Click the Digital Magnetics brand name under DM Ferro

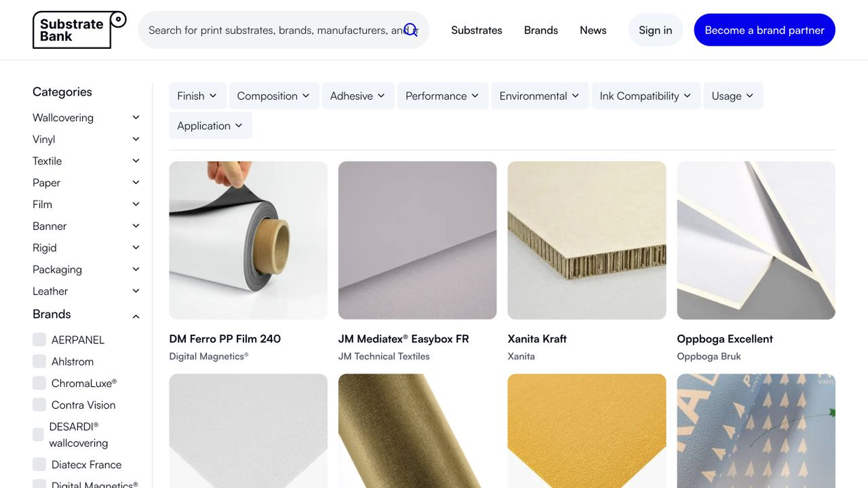pyautogui.click(x=209, y=356)
